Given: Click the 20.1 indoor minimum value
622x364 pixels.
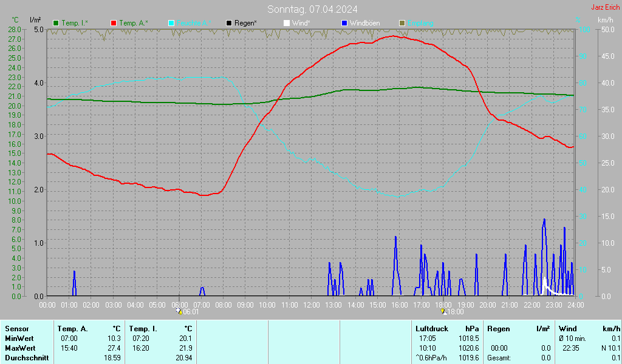Looking at the screenshot, I should coord(186,339).
